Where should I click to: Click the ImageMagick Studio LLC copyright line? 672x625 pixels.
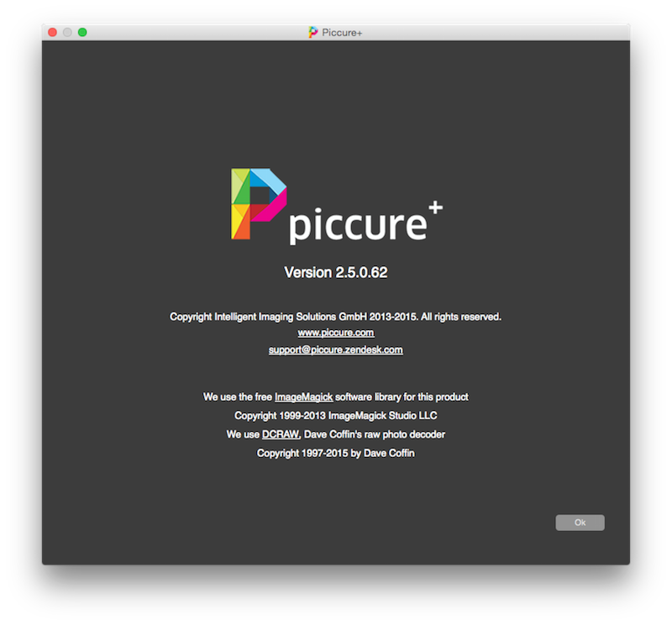click(335, 415)
